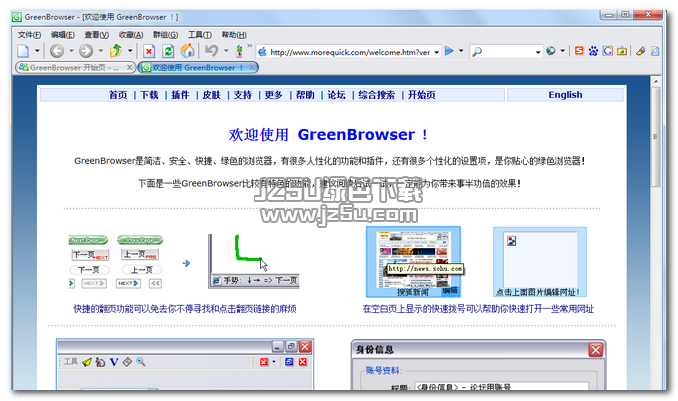This screenshot has width=678, height=401.
Task: Click the 快捷的翻页功能 description text
Action: coord(185,309)
